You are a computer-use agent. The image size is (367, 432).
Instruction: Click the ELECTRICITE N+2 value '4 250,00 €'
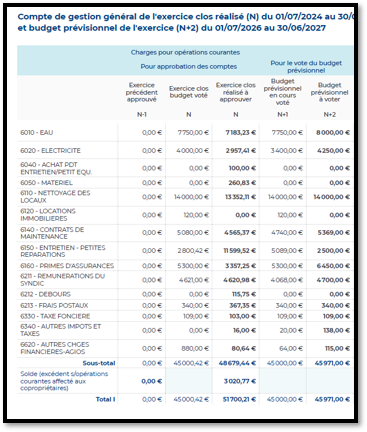[333, 151]
